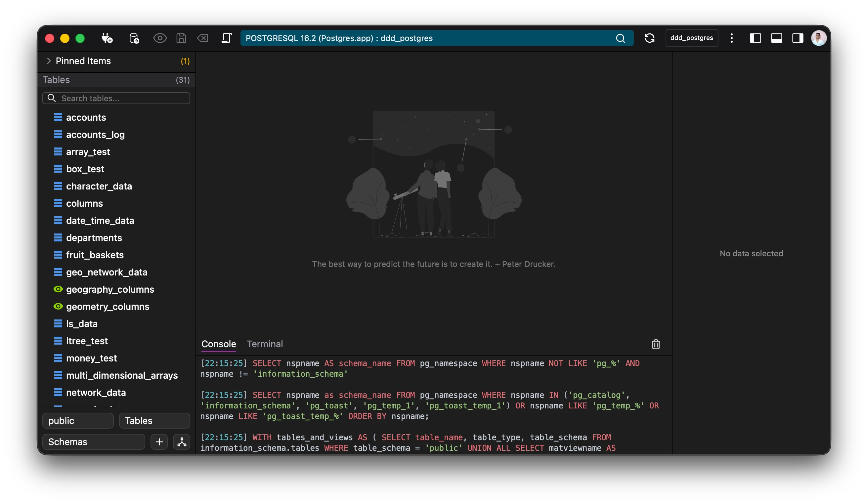Toggle the right sidebar panel visibility
The image size is (868, 504).
click(798, 38)
